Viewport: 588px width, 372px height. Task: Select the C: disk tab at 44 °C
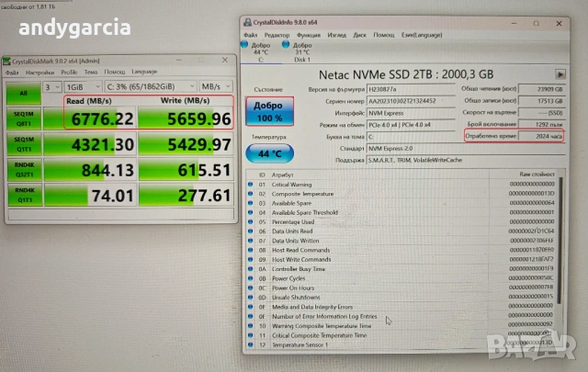pyautogui.click(x=260, y=52)
